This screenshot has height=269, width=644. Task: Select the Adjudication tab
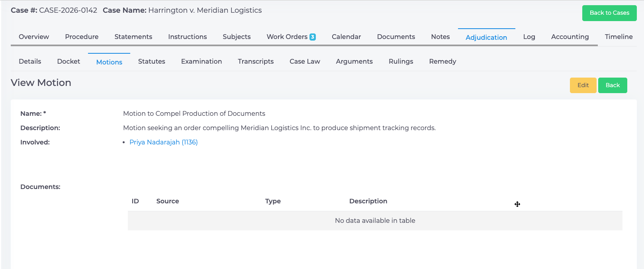click(486, 37)
